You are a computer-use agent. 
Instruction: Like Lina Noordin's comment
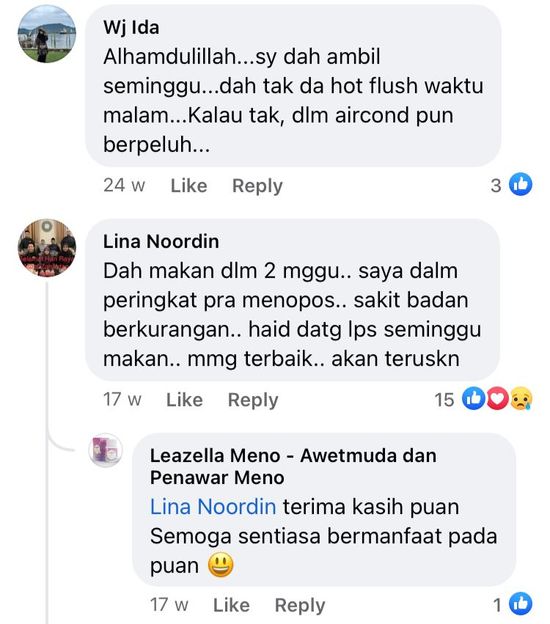[184, 400]
